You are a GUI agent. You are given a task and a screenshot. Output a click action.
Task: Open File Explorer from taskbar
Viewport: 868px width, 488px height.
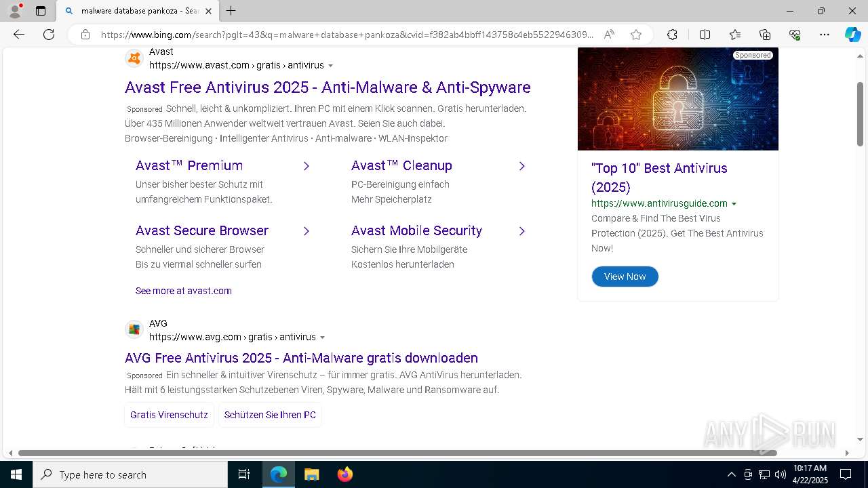(x=311, y=474)
